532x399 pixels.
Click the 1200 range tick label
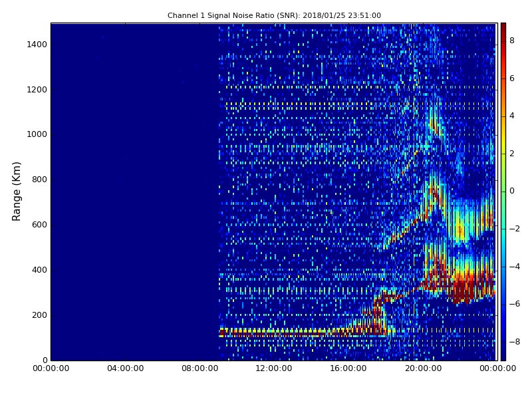[x=37, y=90]
